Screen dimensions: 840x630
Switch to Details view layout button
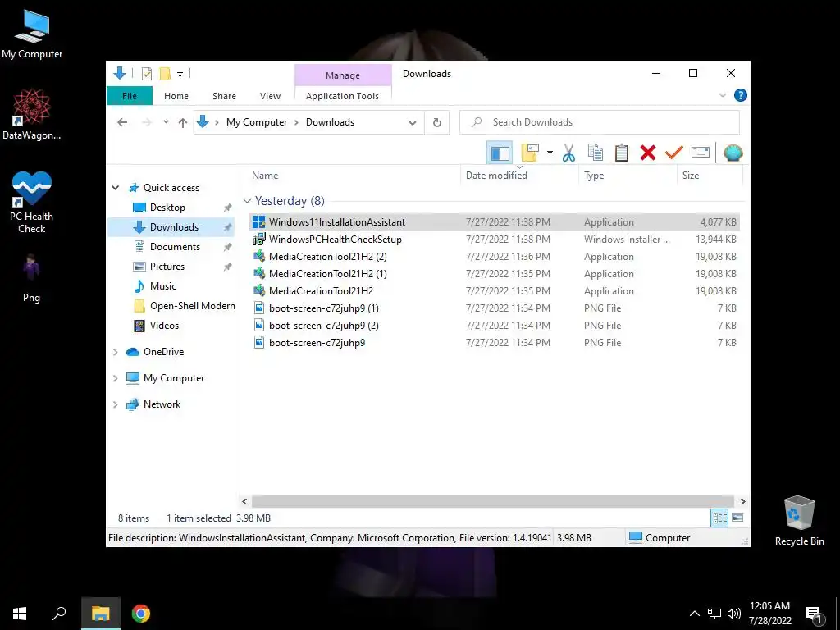coord(719,518)
